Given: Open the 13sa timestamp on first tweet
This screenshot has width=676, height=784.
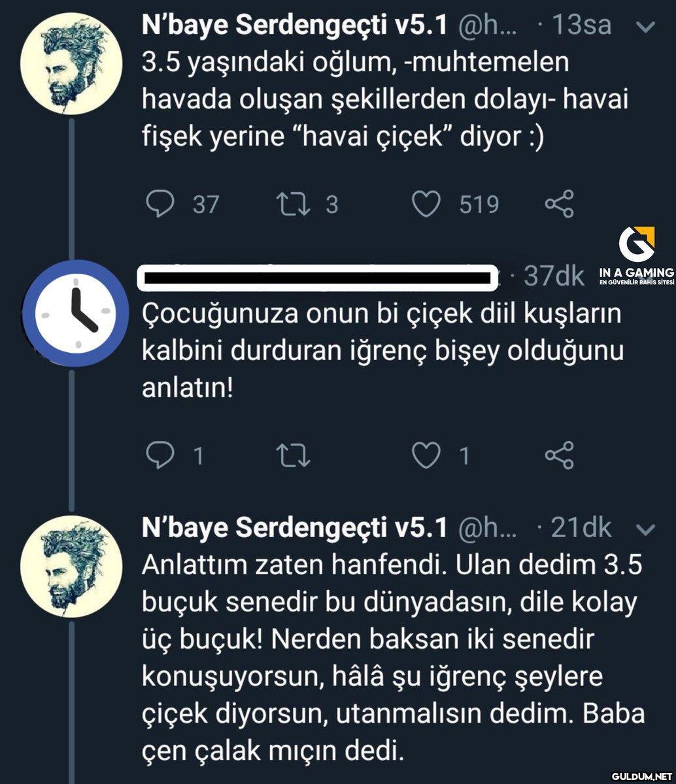Looking at the screenshot, I should [581, 26].
